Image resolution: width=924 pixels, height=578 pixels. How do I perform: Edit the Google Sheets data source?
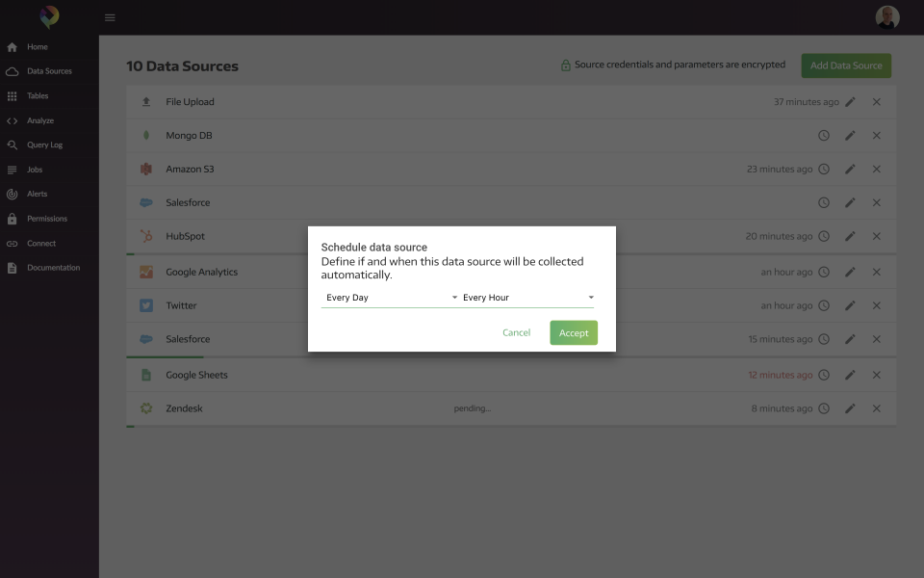point(850,375)
